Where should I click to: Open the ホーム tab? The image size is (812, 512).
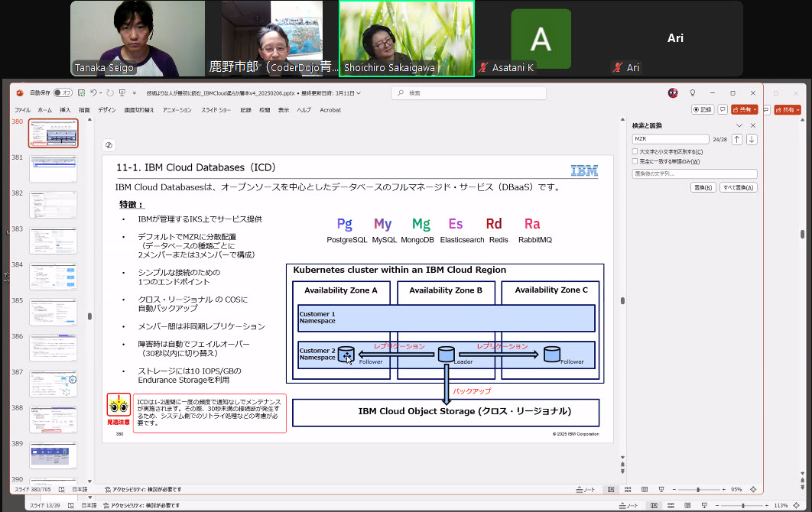[44, 110]
